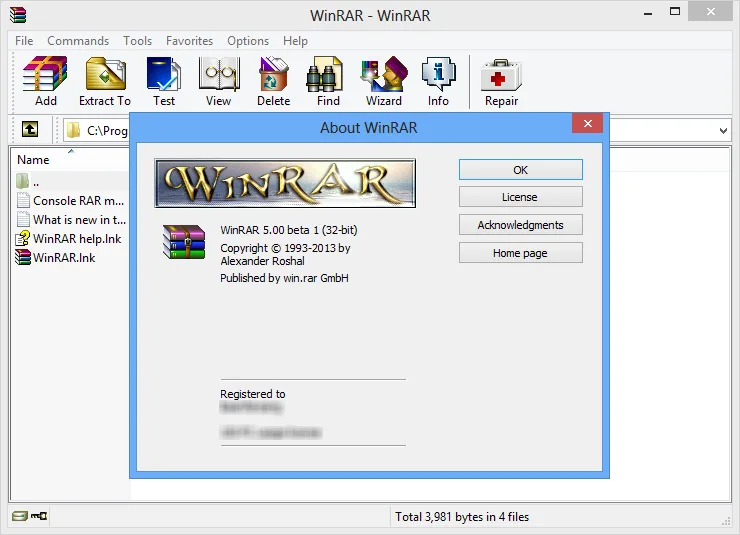Open the Repair archive tool
This screenshot has width=740, height=535.
point(501,81)
